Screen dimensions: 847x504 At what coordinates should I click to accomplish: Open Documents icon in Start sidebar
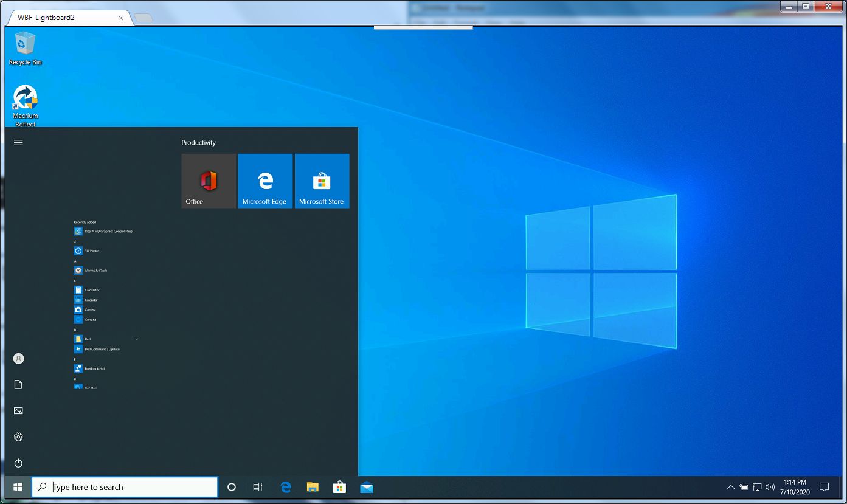[x=18, y=385]
